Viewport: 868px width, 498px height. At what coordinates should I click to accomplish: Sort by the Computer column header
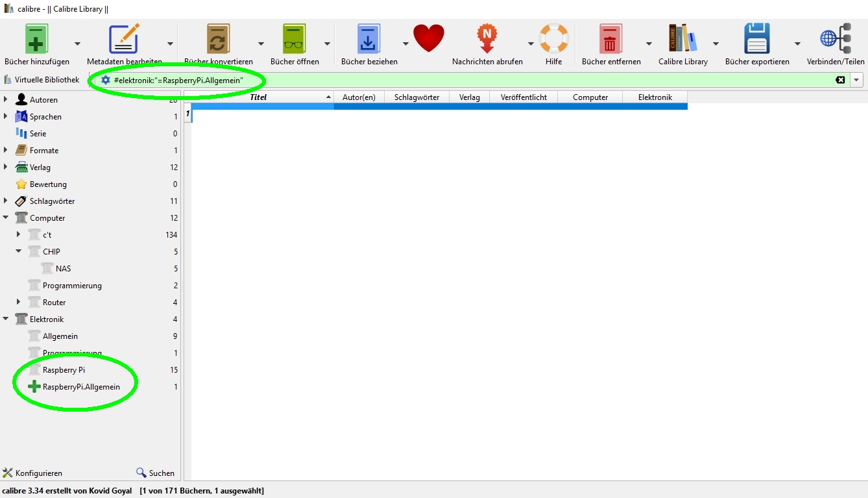pos(590,97)
